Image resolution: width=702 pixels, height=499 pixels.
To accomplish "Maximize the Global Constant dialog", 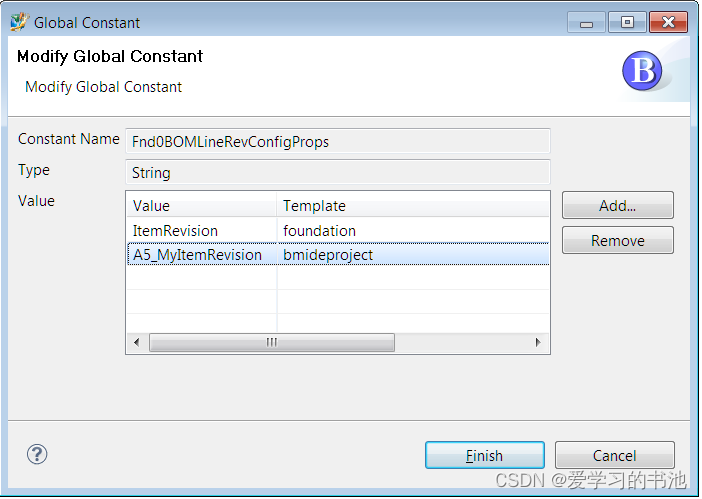I will coord(626,22).
